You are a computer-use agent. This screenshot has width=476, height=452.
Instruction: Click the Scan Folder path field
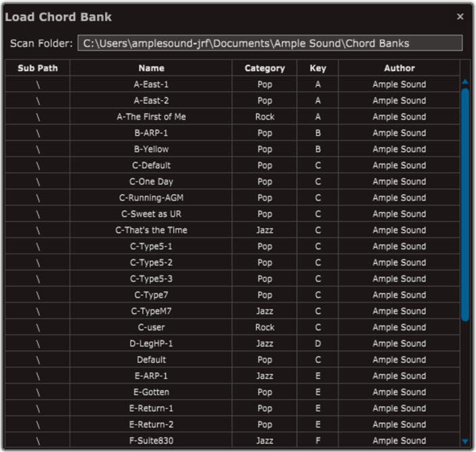click(270, 43)
